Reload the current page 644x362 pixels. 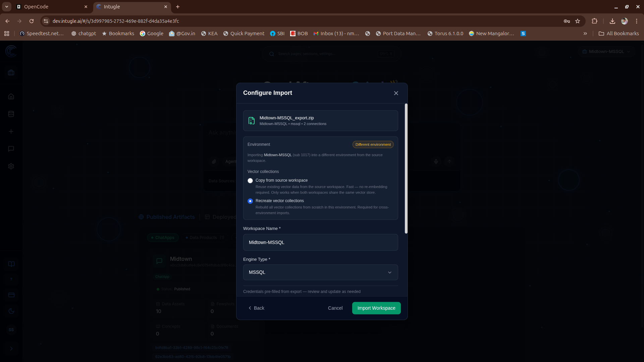[x=32, y=21]
